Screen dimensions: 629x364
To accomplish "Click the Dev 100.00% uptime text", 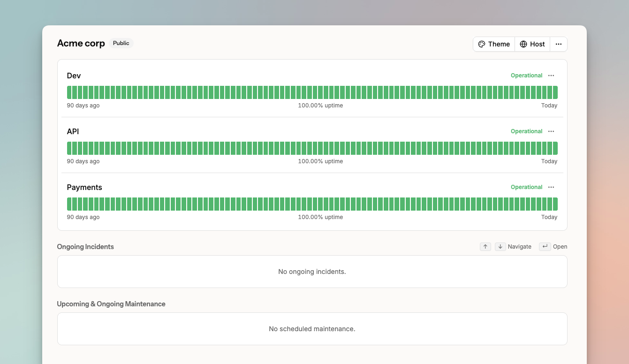I will pos(320,106).
